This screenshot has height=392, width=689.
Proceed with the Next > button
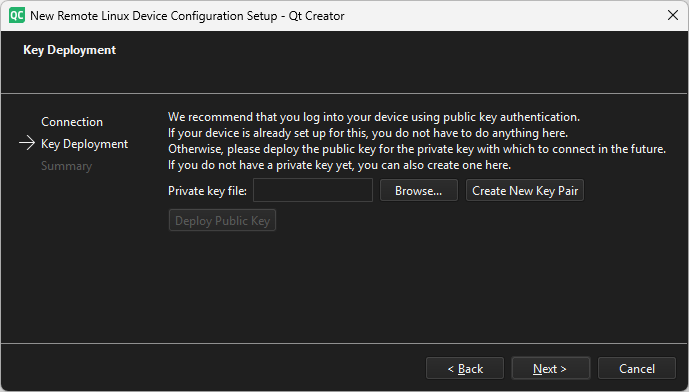550,368
